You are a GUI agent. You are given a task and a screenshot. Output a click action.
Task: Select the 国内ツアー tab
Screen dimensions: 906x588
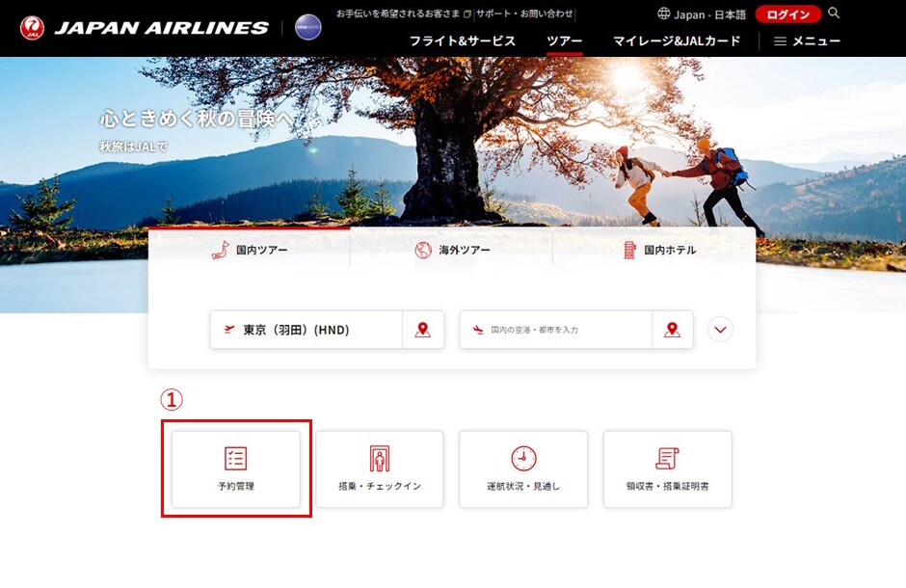click(250, 251)
